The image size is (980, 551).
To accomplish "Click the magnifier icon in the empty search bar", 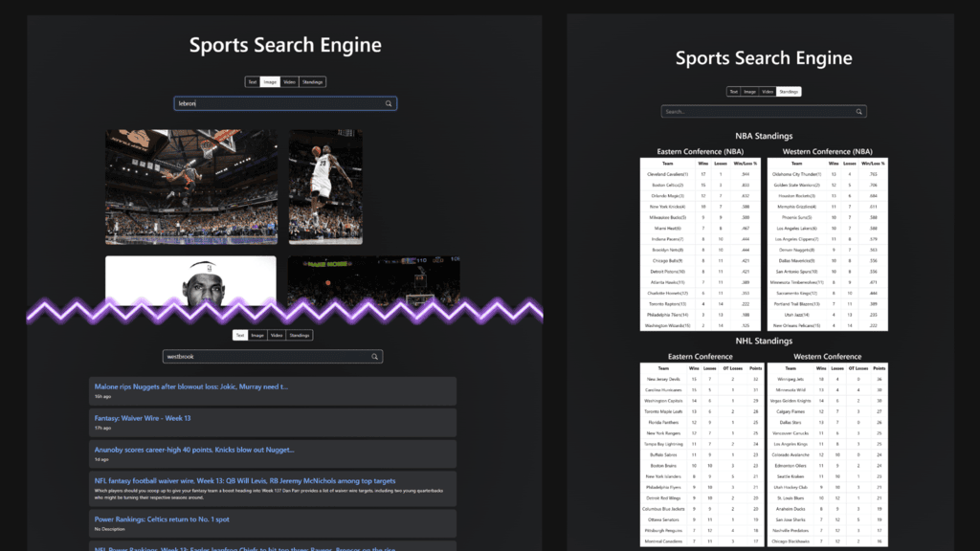I will [858, 112].
